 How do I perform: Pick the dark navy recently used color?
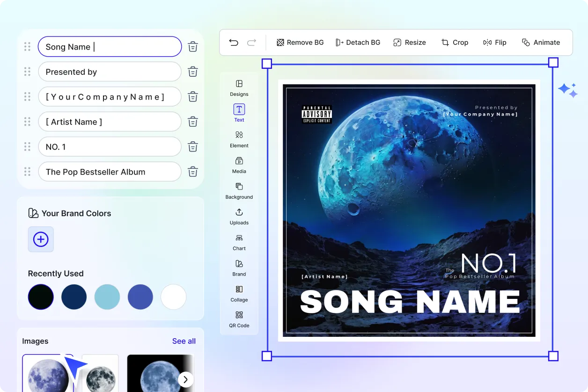tap(74, 297)
